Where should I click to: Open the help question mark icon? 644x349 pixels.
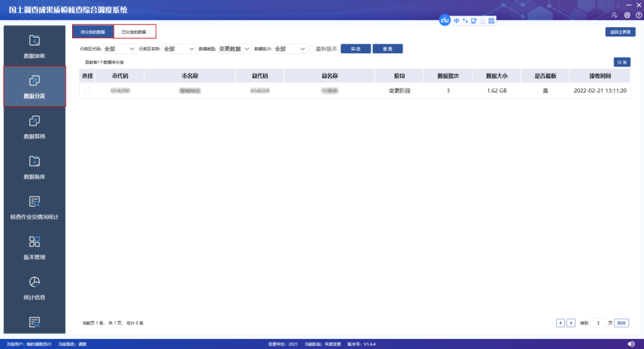click(x=639, y=15)
